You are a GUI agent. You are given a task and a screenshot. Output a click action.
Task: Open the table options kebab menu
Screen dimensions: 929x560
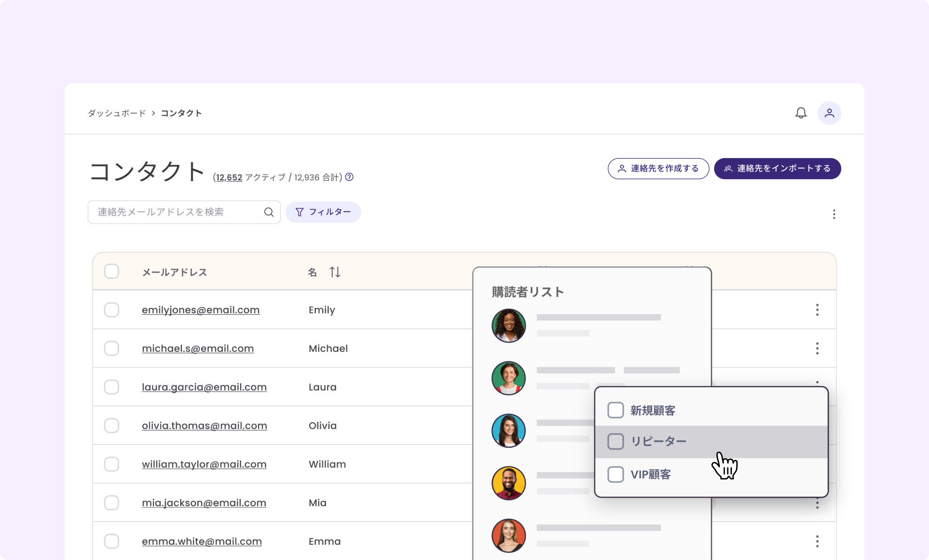click(834, 214)
